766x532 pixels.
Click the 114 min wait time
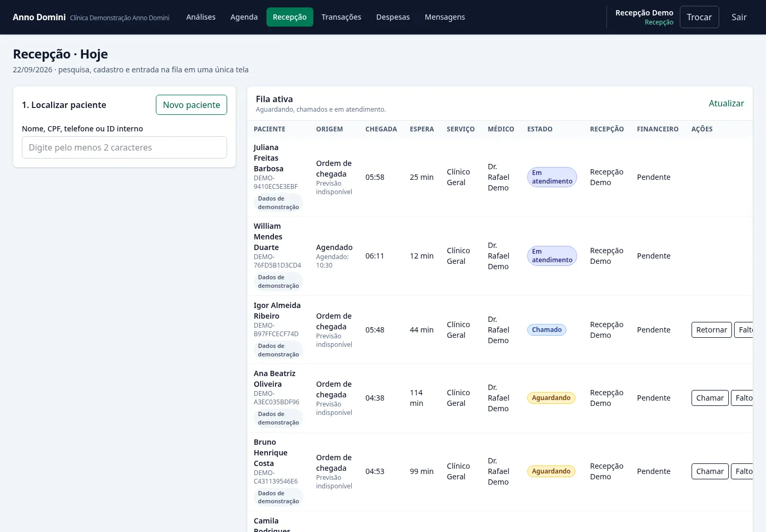coord(417,398)
